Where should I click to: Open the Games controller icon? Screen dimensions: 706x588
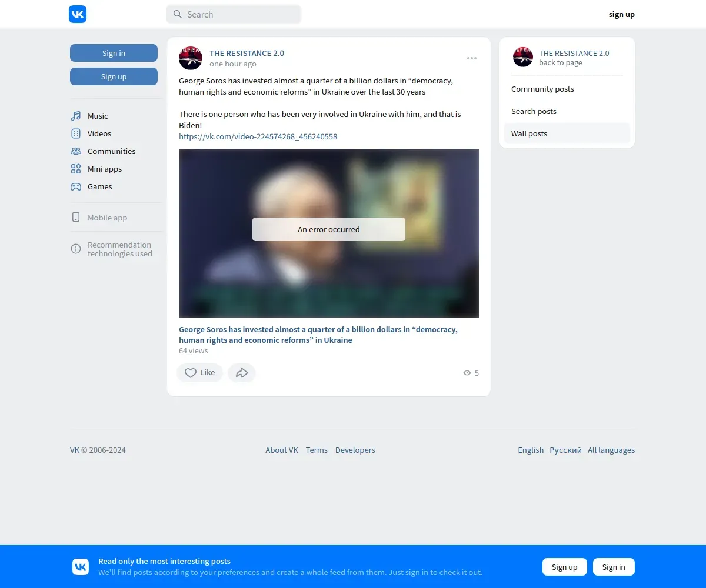pos(76,186)
